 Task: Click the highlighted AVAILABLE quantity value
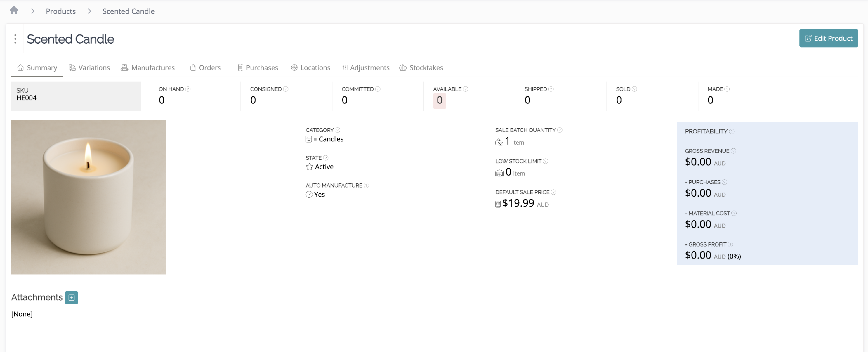coord(439,100)
